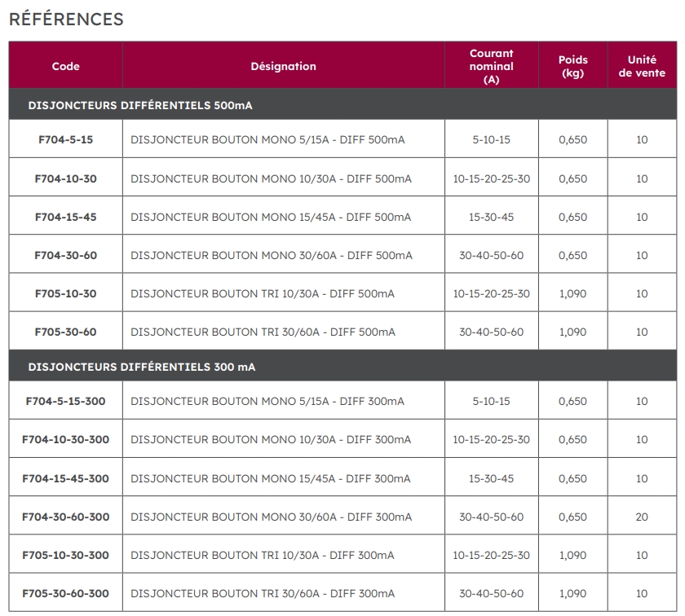Select designation DISJONCTEUR BOUTON TRI 10/30A - DIFF 500mA
The image size is (685, 616).
263,293
